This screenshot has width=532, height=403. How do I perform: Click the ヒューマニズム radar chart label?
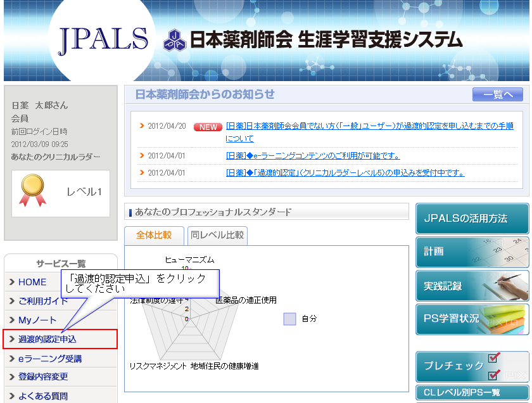click(x=189, y=260)
